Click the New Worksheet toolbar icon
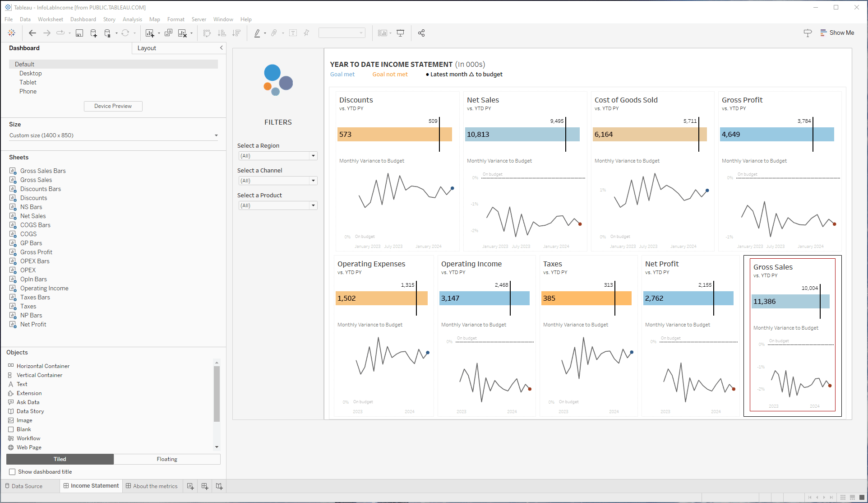Screen dimensions: 868x503 (150, 33)
